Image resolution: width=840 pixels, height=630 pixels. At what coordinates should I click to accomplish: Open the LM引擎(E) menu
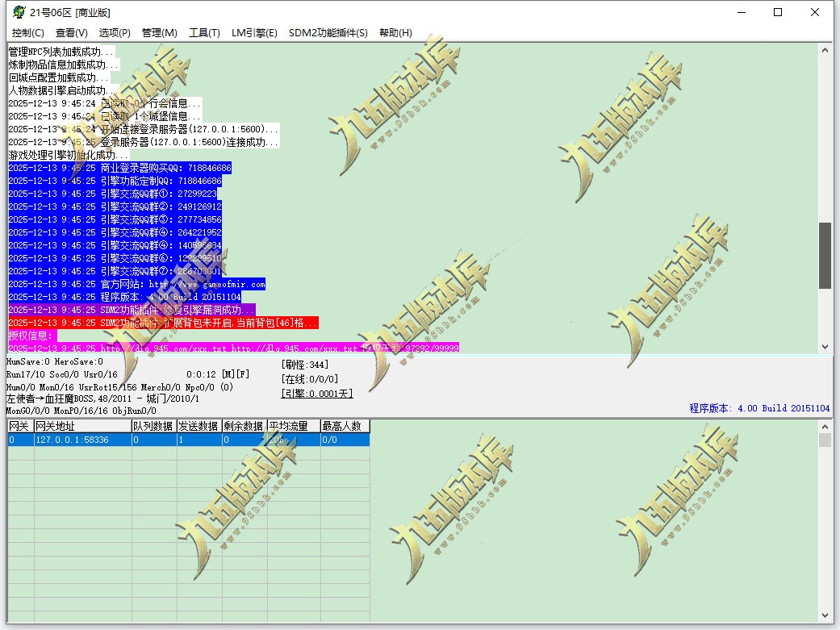tap(254, 33)
